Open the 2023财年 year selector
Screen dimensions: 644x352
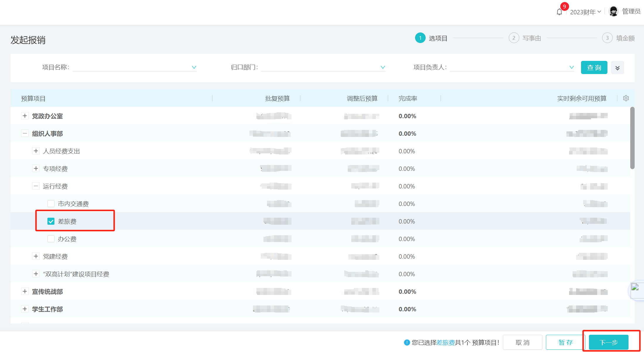coord(585,12)
